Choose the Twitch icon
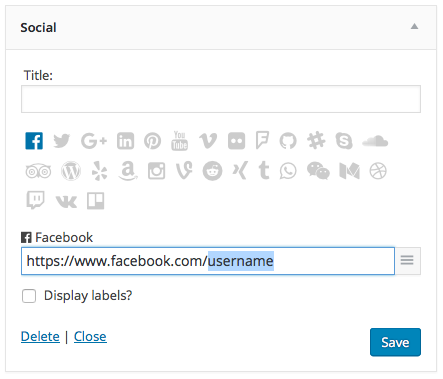 35,200
